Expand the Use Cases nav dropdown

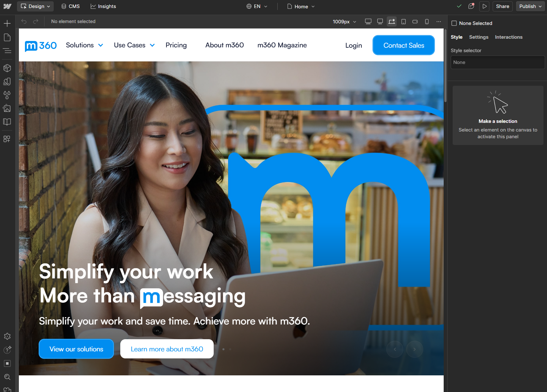click(x=134, y=45)
